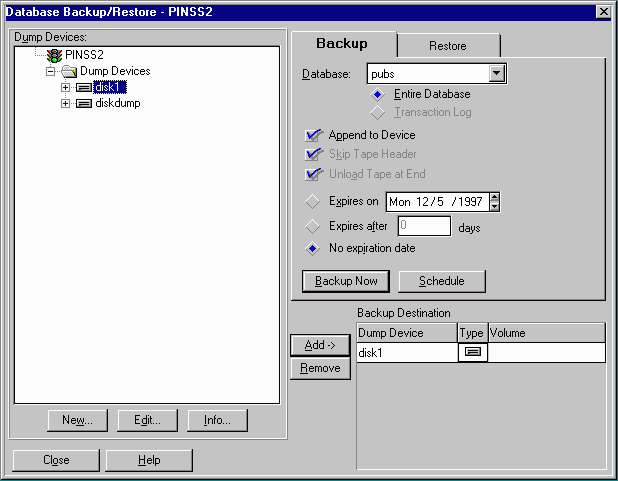
Task: Click the diskdump device icon in tree
Action: [x=84, y=103]
